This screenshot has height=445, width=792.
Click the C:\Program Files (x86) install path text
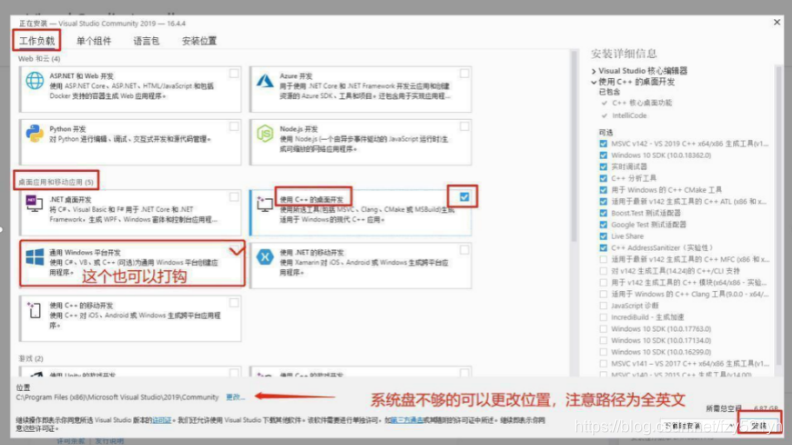pos(117,398)
